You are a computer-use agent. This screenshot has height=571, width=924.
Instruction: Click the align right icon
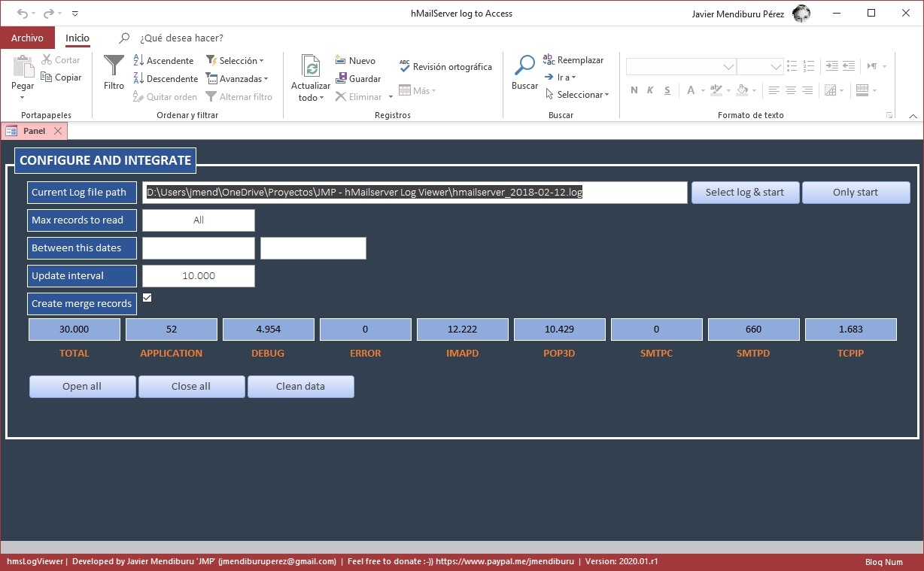(x=807, y=90)
